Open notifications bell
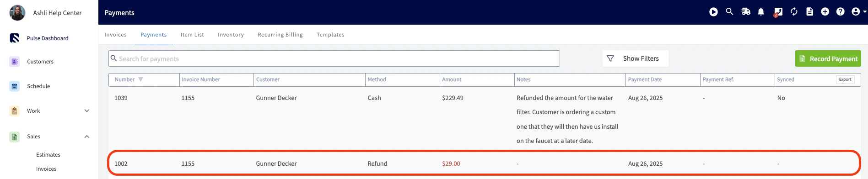868x179 pixels. click(761, 12)
